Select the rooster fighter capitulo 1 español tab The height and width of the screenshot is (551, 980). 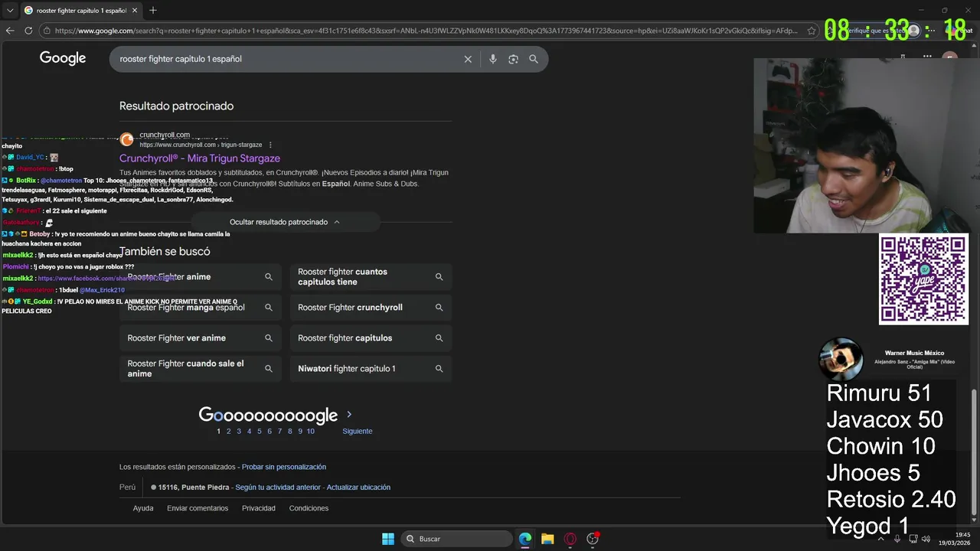[x=80, y=11]
